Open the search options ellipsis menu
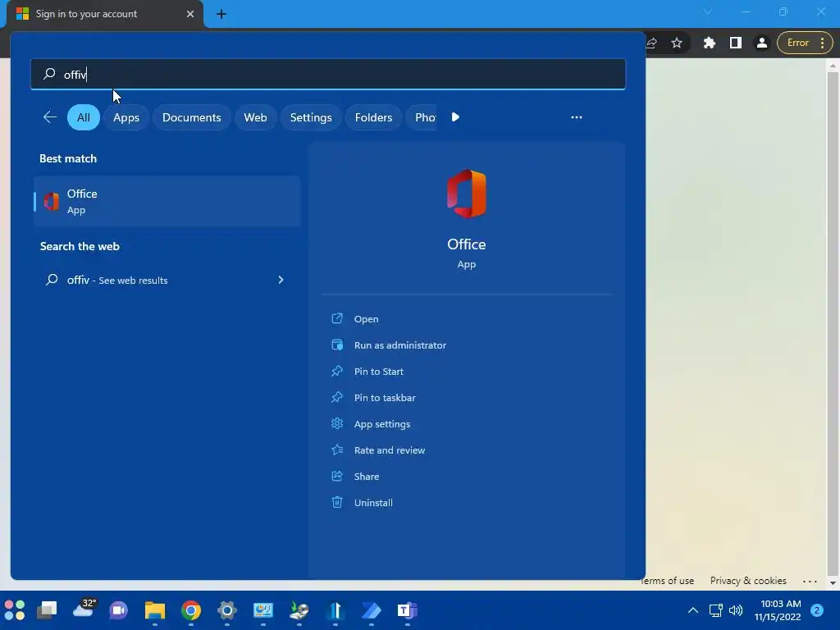Screen dimensions: 840x630 pyautogui.click(x=577, y=117)
